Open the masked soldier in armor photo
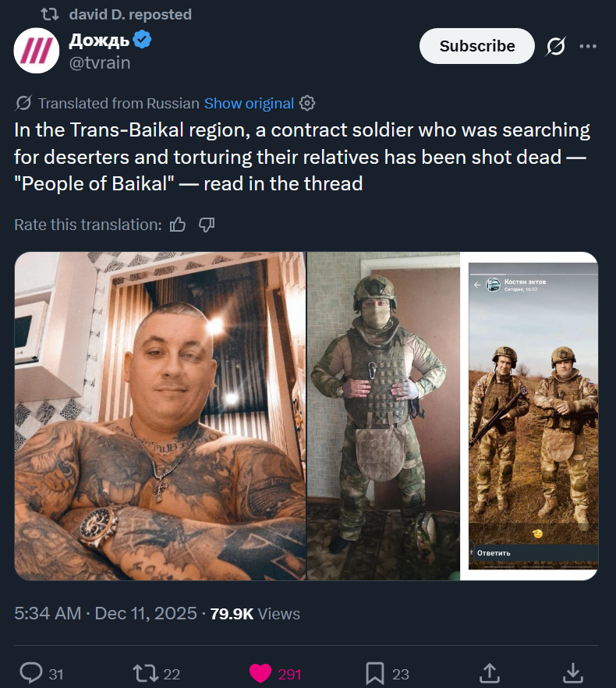Image resolution: width=616 pixels, height=688 pixels. [384, 416]
